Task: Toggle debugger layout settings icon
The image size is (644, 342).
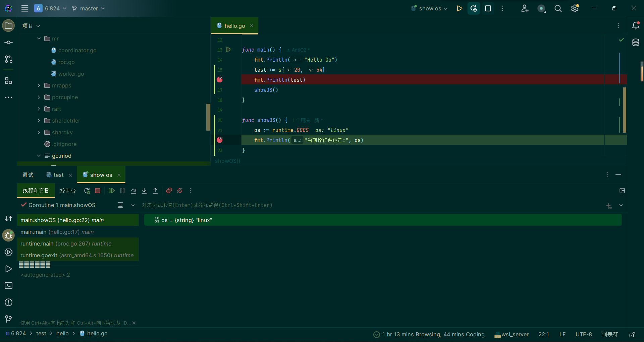Action: pos(622,191)
